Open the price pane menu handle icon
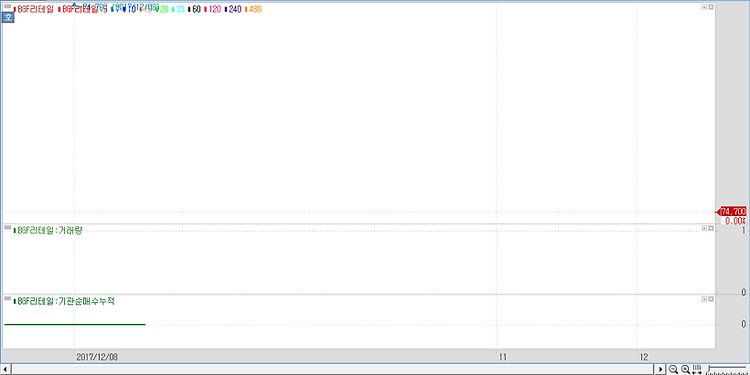Screen dimensions: 750x375 pyautogui.click(x=8, y=7)
